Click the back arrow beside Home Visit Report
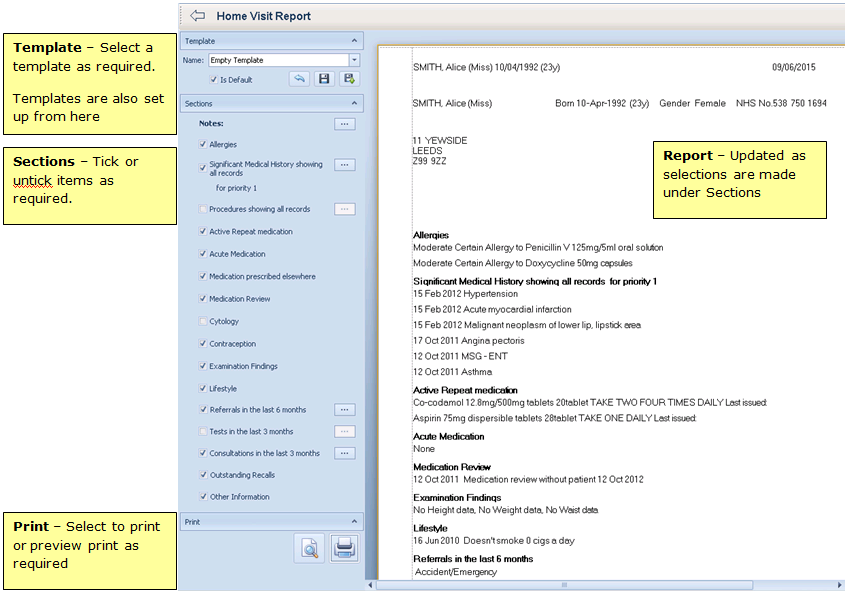The height and width of the screenshot is (591, 845). coord(197,16)
